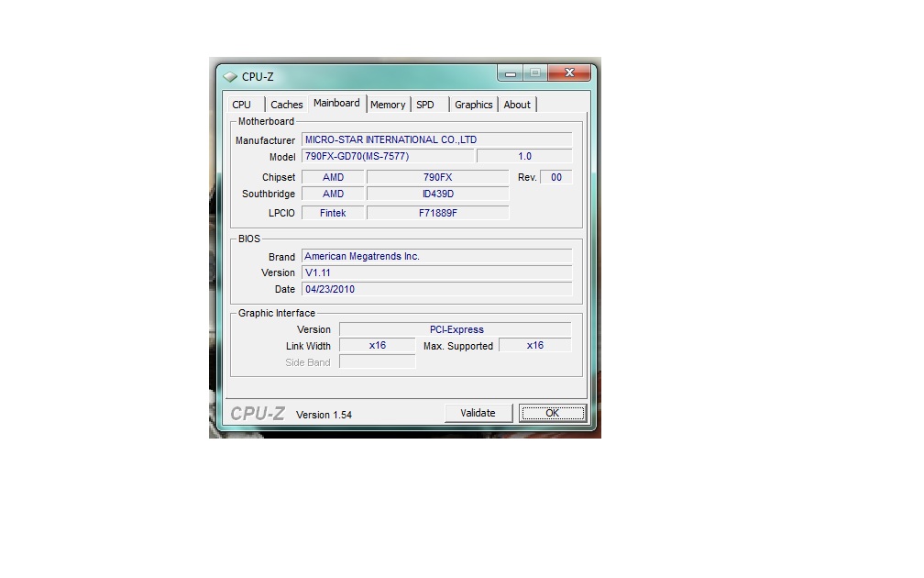The image size is (924, 578).
Task: Click the Manufacturer field MICRO-STAR INTERNATIONAL
Action: (x=436, y=139)
